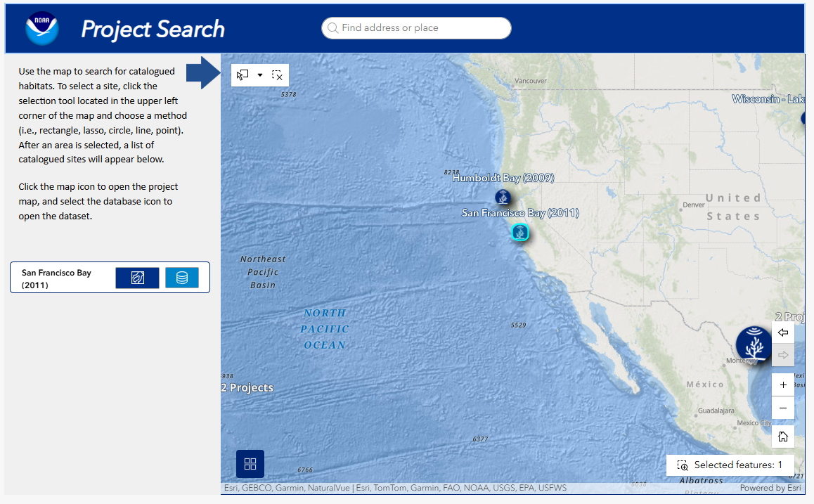Select the San Francisco Bay (2011) list entry

tap(56, 278)
